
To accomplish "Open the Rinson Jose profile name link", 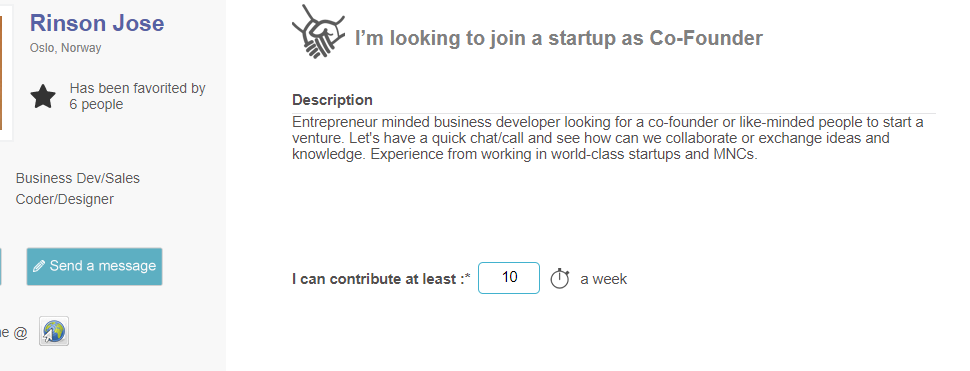I will pos(97,23).
